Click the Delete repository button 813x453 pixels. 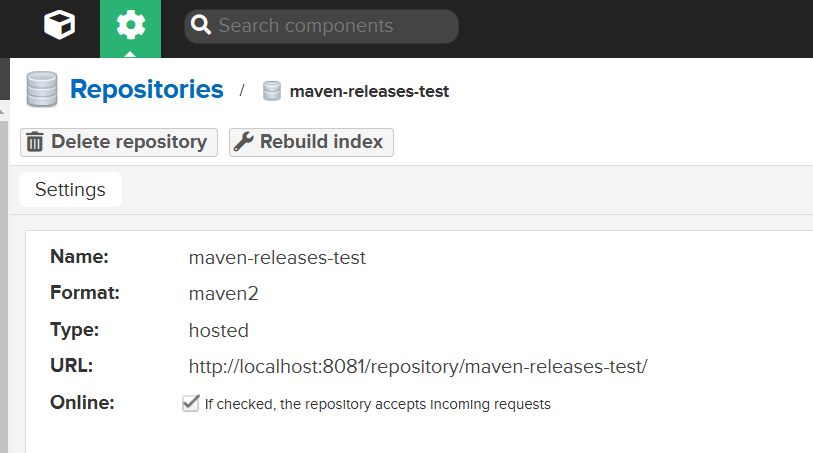(x=119, y=142)
